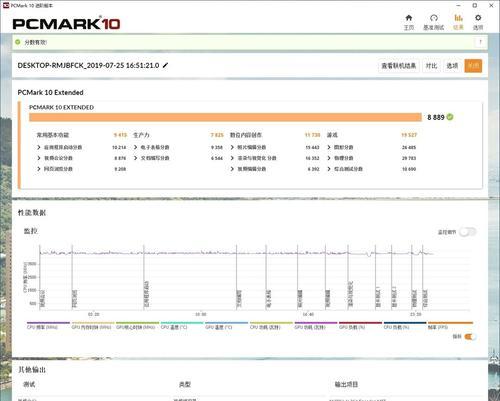Expand the spreadsheets score (电子表格分数) row
The height and width of the screenshot is (401, 500).
(x=136, y=147)
